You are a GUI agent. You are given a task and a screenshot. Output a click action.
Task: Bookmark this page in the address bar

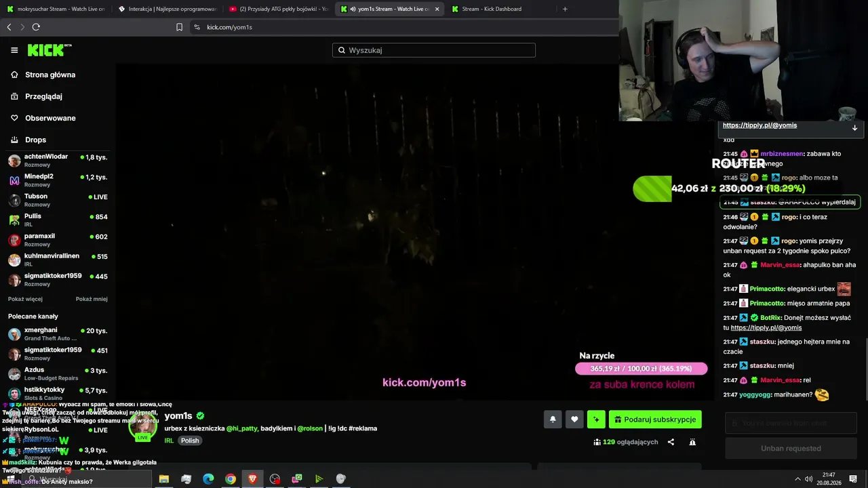click(179, 27)
